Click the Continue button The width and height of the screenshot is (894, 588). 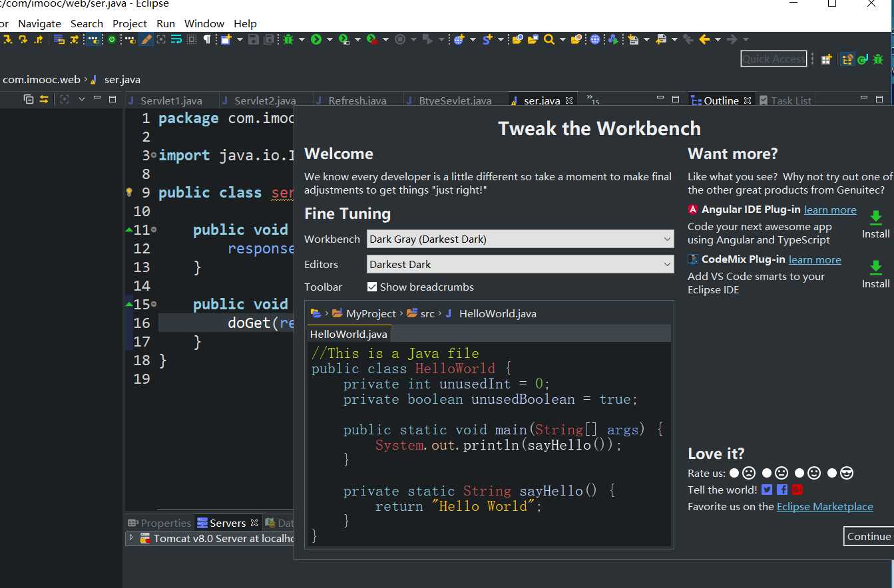[x=869, y=536]
